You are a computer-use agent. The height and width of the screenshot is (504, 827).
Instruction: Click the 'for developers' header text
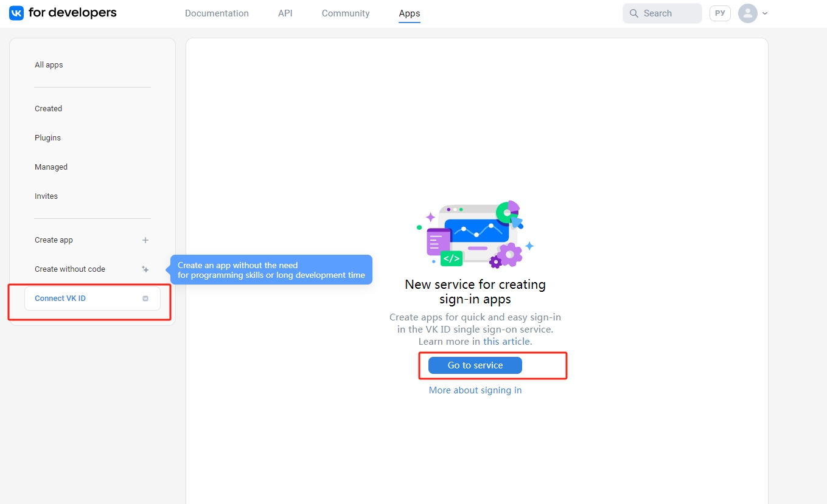72,13
